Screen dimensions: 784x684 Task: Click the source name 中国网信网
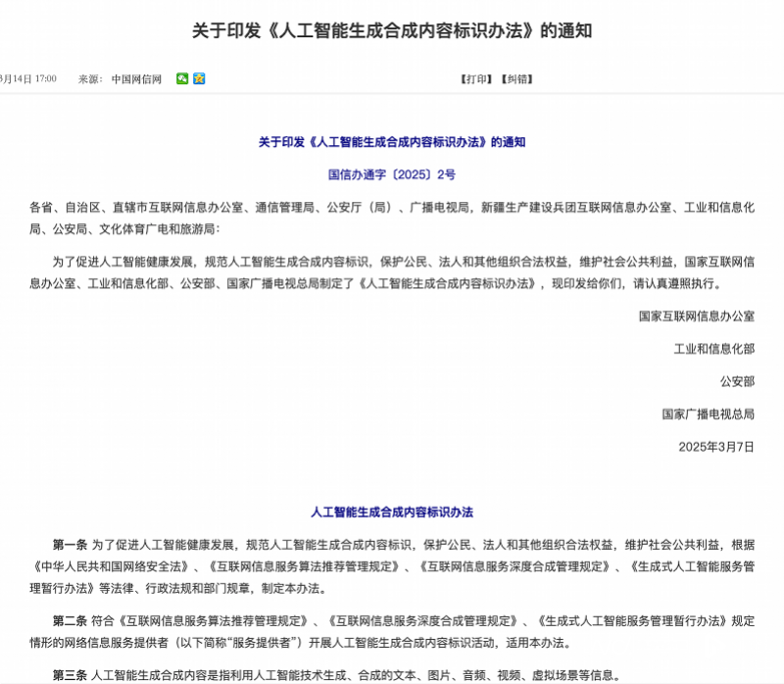(x=136, y=79)
